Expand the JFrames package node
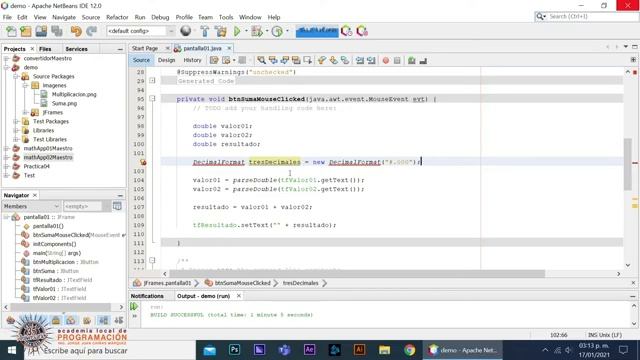This screenshot has height=360, width=640. [25, 112]
